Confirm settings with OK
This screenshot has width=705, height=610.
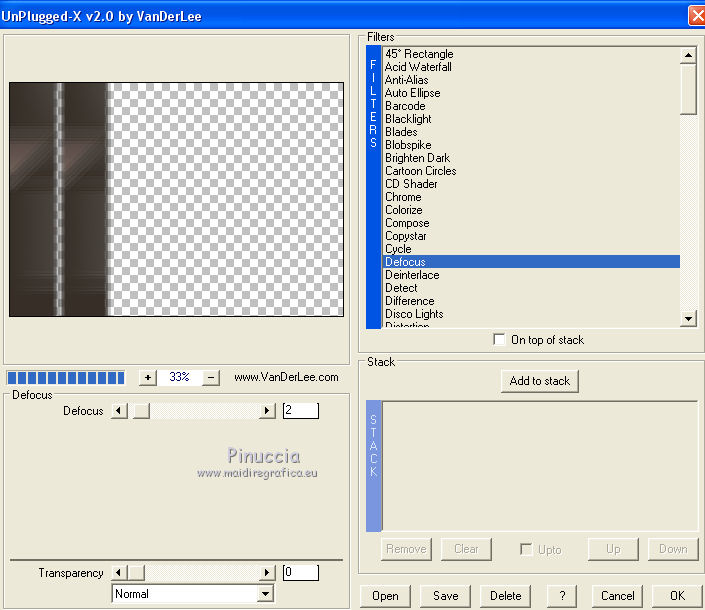(x=678, y=596)
